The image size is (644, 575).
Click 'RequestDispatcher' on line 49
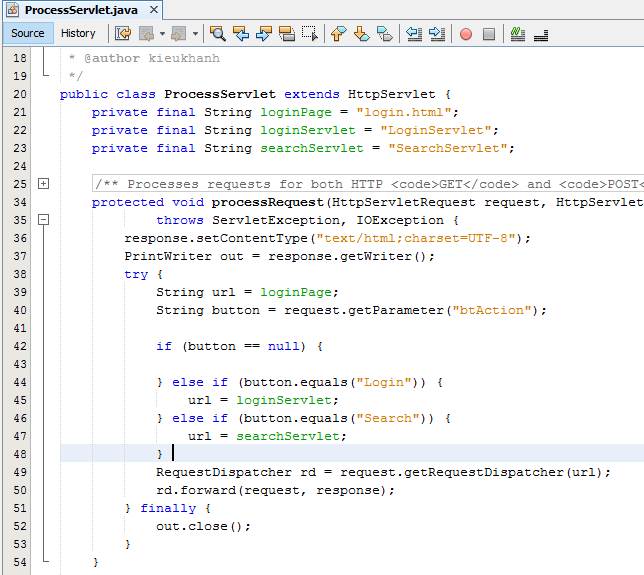tap(224, 472)
